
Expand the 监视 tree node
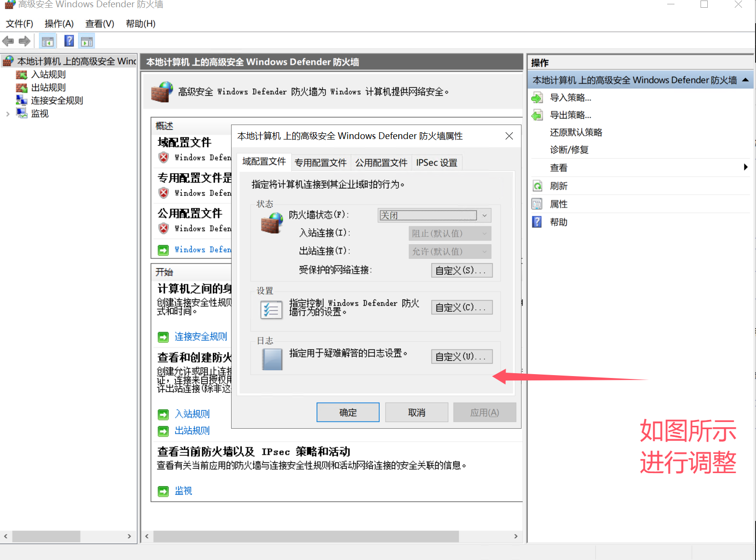pos(8,114)
